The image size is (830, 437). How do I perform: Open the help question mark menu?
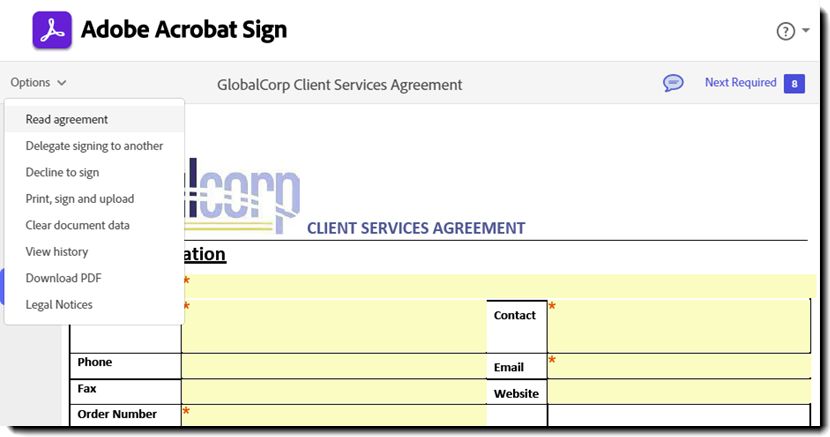tap(785, 31)
